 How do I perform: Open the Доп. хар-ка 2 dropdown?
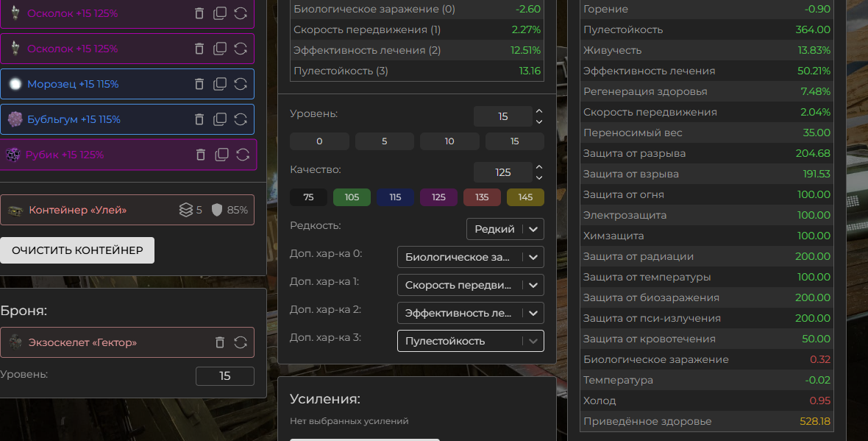(471, 313)
